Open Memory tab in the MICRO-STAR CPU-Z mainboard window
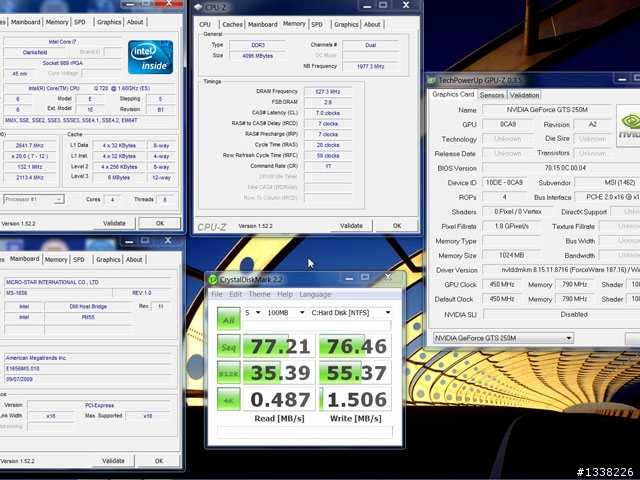Image resolution: width=640 pixels, height=480 pixels. (56, 260)
